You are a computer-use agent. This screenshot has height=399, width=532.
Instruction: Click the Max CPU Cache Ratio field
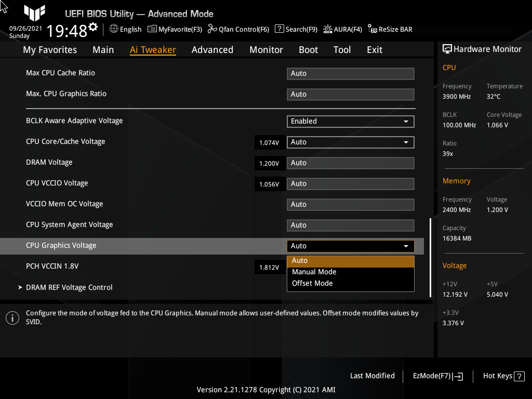[x=350, y=73]
